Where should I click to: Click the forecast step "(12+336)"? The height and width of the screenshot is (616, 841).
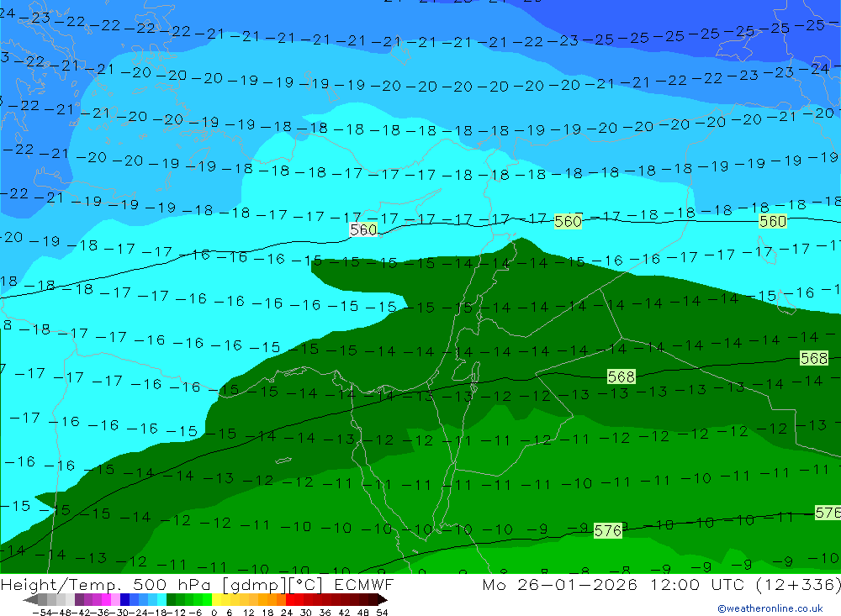[x=799, y=584]
